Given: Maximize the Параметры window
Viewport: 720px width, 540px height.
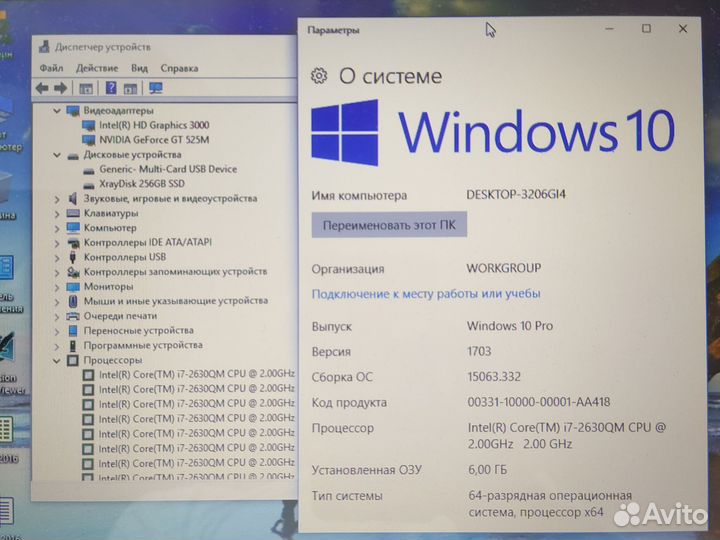Looking at the screenshot, I should (x=646, y=29).
